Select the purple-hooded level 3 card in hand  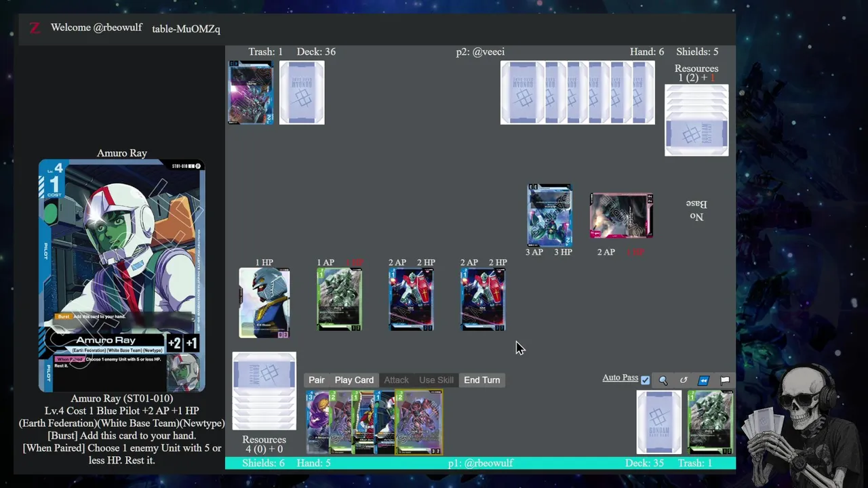(317, 422)
